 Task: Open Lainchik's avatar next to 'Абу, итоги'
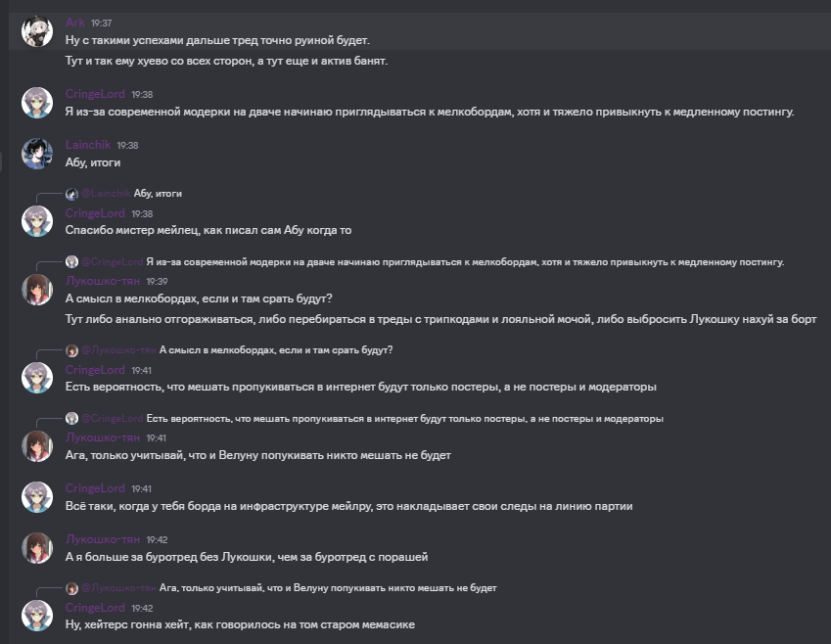[36, 155]
